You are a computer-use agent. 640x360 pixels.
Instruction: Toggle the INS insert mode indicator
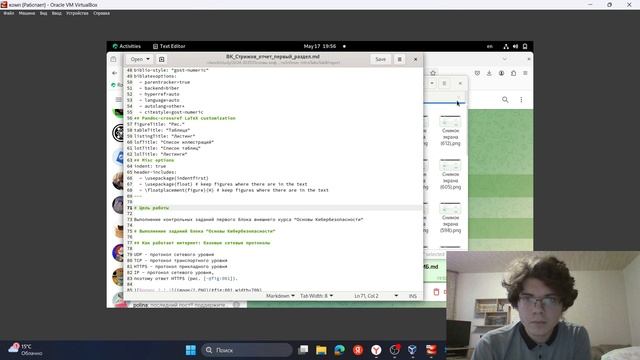pos(413,296)
